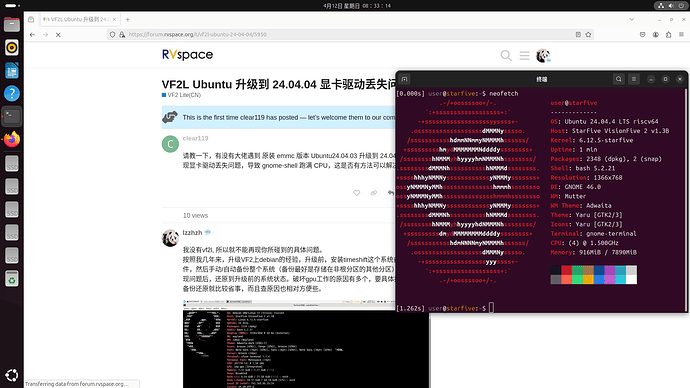Close the VF2L Ubuntu tab
This screenshot has height=388, width=690.
(114, 19)
